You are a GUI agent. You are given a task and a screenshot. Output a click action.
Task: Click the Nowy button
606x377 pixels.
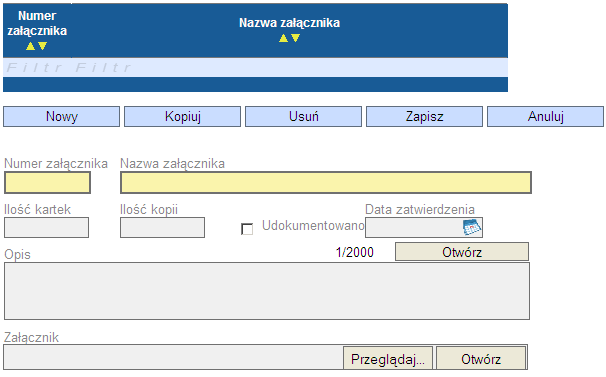tap(61, 116)
